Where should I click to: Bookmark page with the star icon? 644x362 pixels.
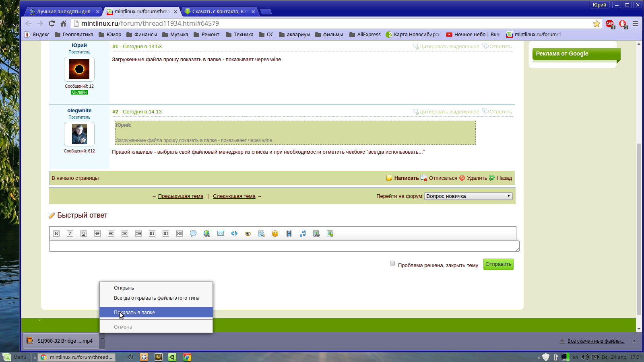597,24
